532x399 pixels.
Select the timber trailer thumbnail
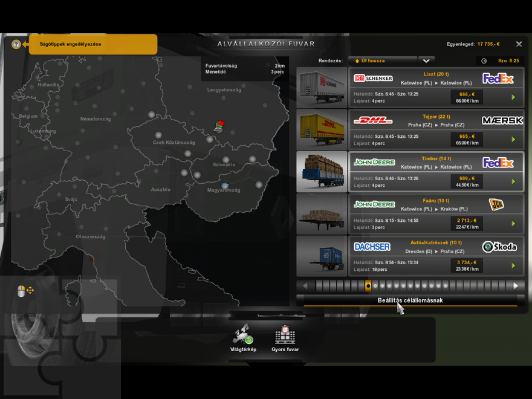coord(322,172)
